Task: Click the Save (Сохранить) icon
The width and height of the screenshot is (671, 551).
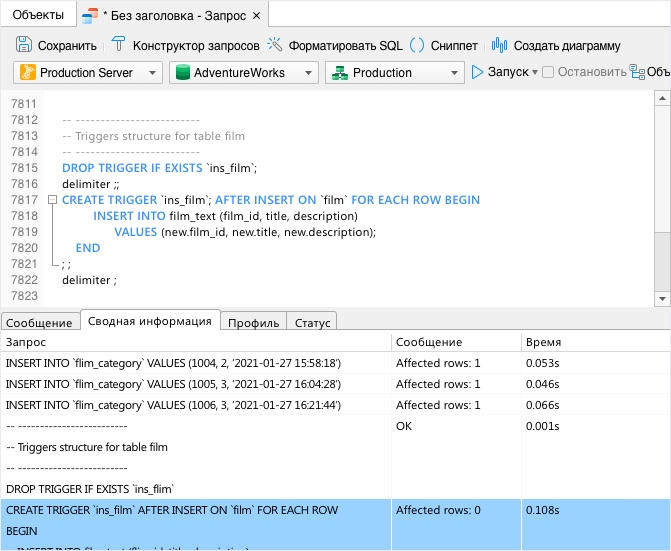Action: (x=25, y=46)
